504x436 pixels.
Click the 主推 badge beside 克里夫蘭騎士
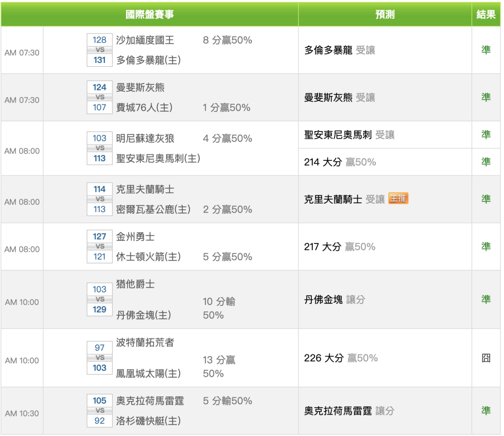click(398, 199)
